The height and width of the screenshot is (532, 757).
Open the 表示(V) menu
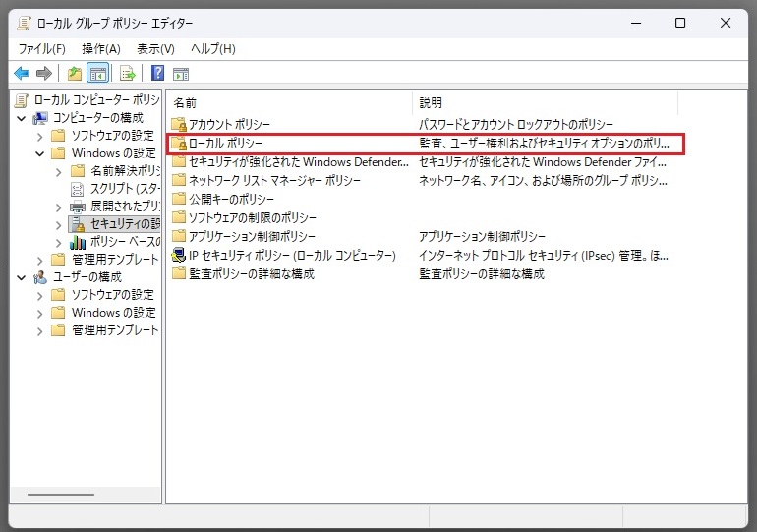point(155,48)
